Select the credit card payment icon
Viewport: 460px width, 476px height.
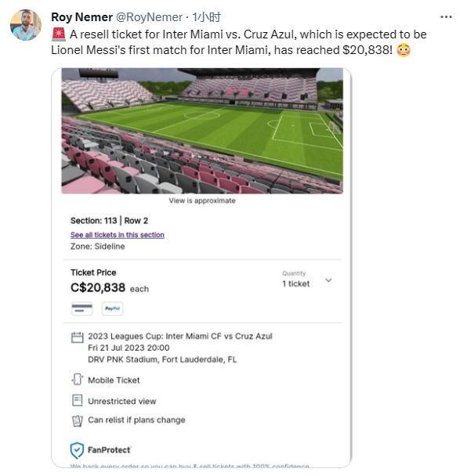click(81, 308)
